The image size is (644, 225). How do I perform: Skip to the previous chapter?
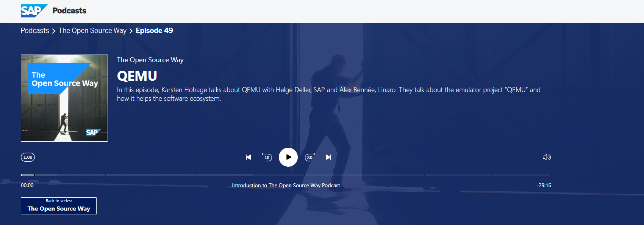pyautogui.click(x=249, y=157)
